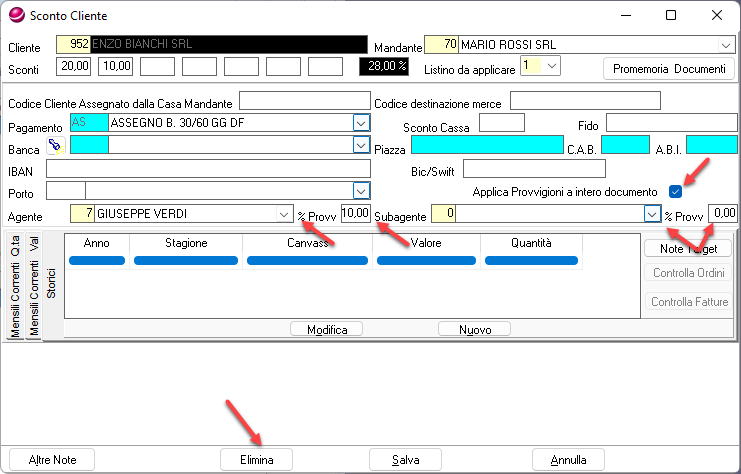
Task: Click the C.A.B. field
Action: pos(625,145)
